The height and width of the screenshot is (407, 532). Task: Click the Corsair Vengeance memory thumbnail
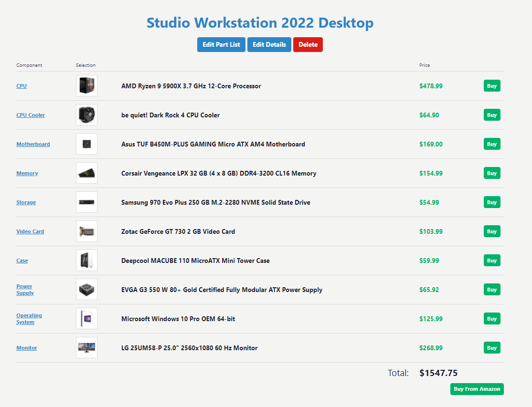coord(86,173)
